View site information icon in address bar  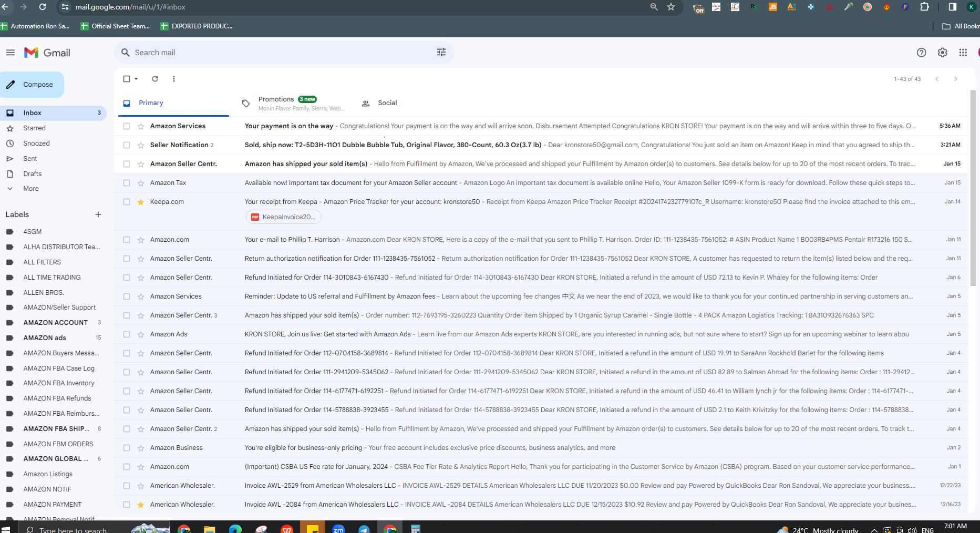tap(65, 7)
